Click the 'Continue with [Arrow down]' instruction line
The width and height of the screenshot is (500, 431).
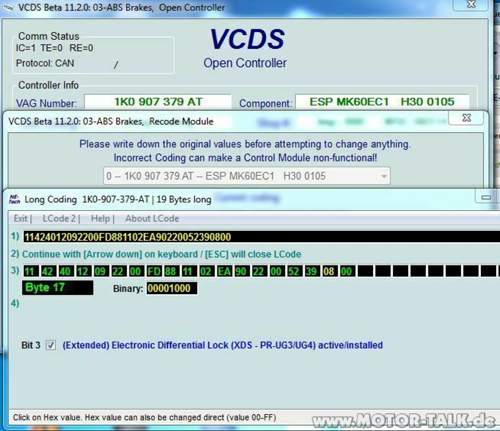[162, 254]
